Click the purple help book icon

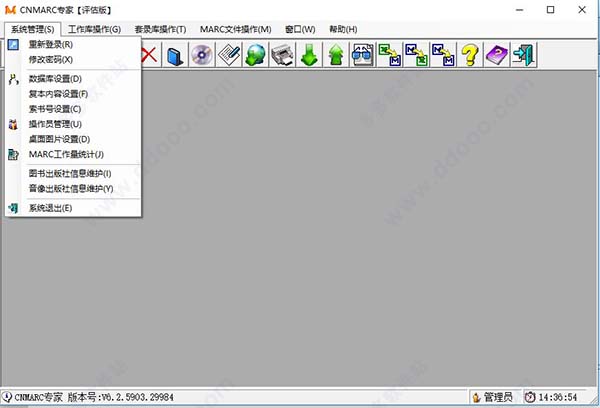(x=497, y=55)
